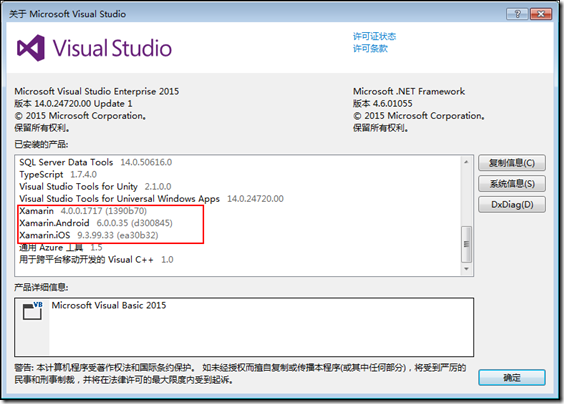Click the 产品详细信息 label
The height and width of the screenshot is (404, 564).
tap(41, 287)
